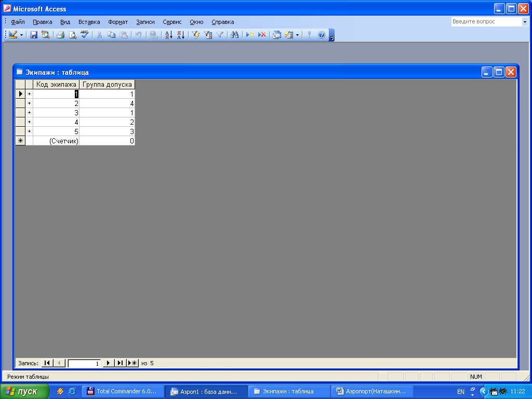Open Filter by form icon

coord(208,35)
